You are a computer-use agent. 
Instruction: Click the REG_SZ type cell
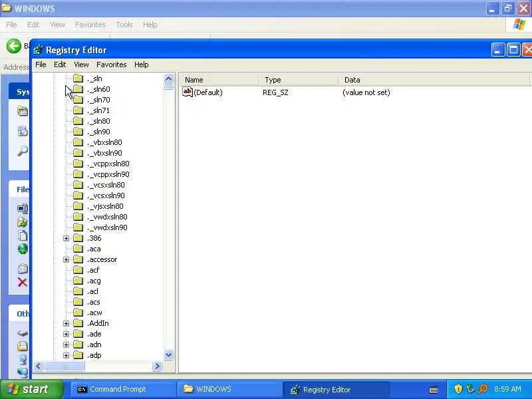click(x=275, y=92)
